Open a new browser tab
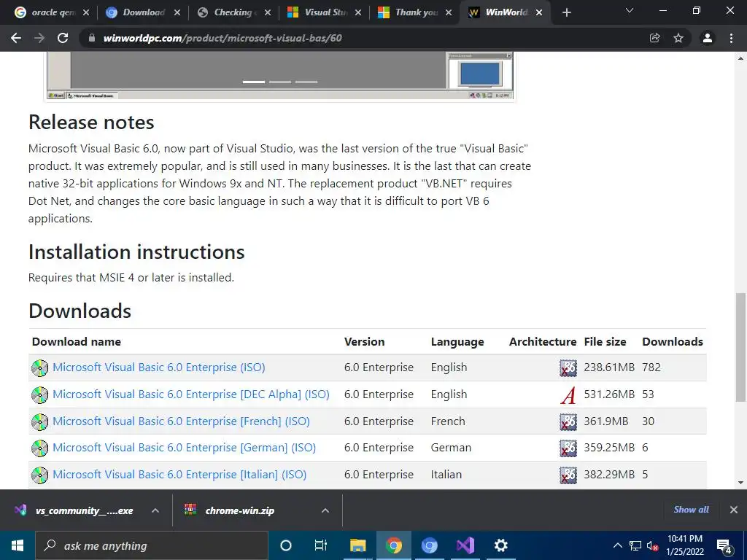 click(566, 13)
